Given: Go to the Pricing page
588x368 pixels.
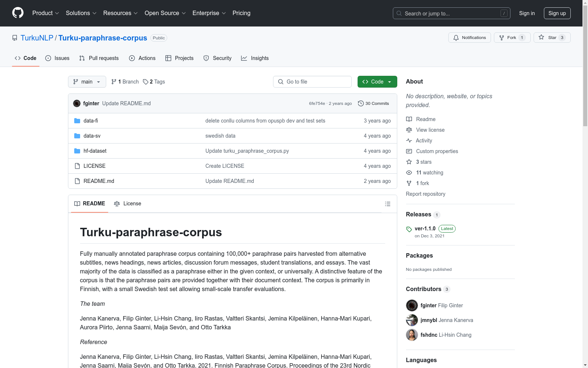Looking at the screenshot, I should click(x=241, y=13).
